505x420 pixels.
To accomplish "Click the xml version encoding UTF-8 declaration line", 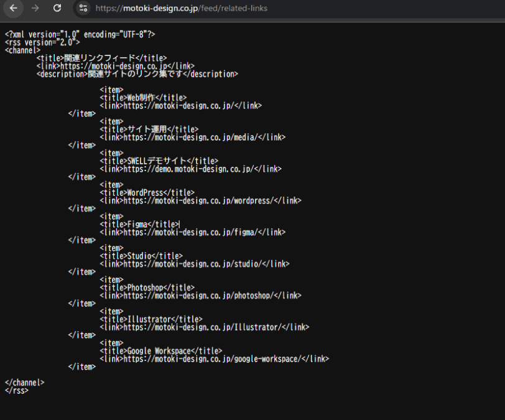I will pyautogui.click(x=80, y=34).
